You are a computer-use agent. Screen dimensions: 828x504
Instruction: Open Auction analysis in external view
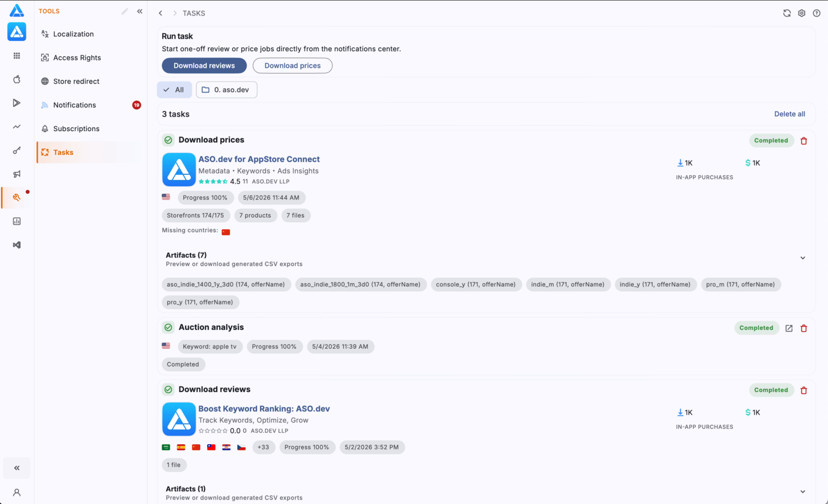pyautogui.click(x=789, y=328)
